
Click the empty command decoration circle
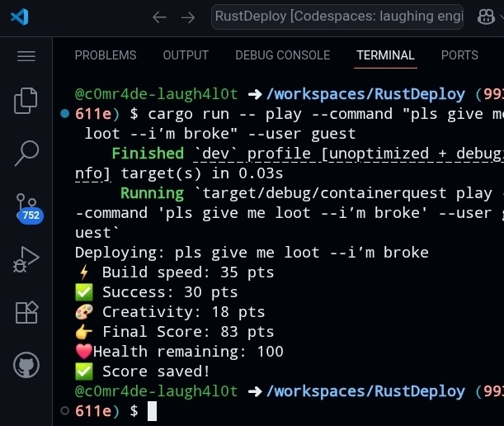tap(65, 410)
